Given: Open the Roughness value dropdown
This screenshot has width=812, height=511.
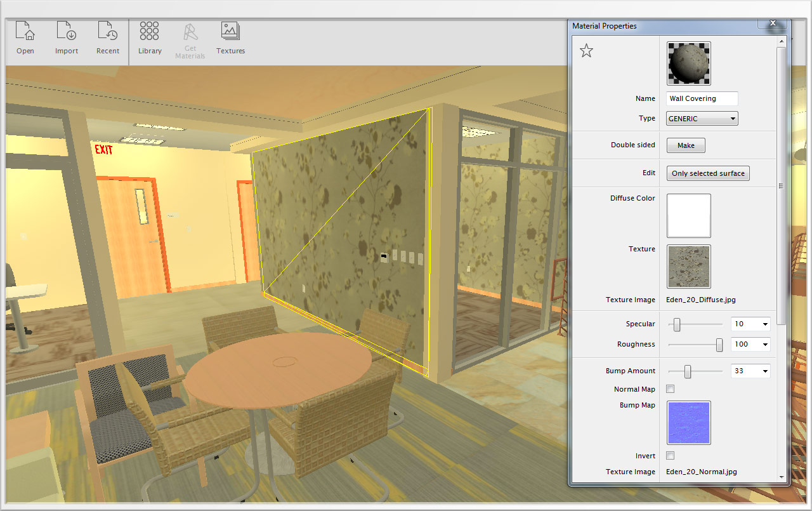Looking at the screenshot, I should coord(750,344).
